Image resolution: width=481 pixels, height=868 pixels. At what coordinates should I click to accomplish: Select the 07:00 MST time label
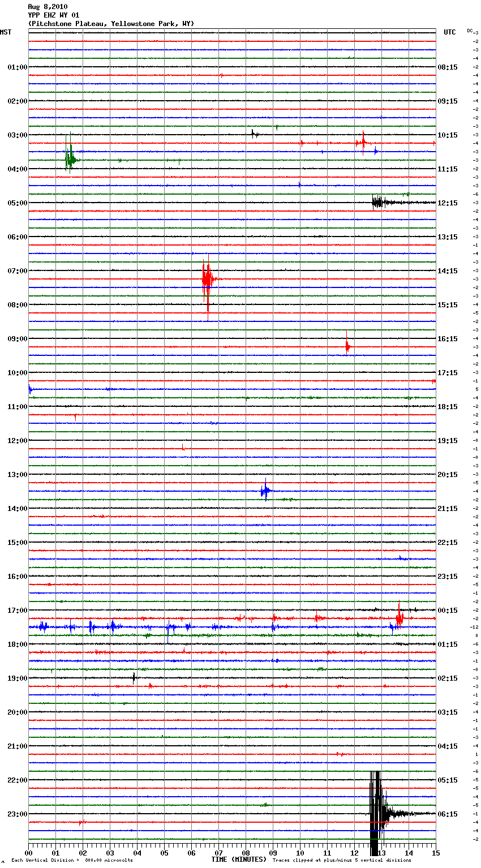(18, 271)
